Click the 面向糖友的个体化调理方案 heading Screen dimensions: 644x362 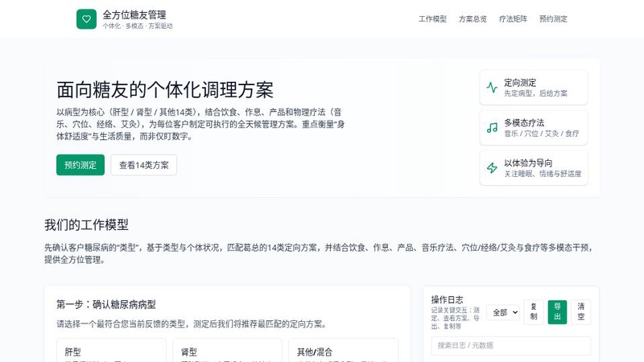coord(165,90)
